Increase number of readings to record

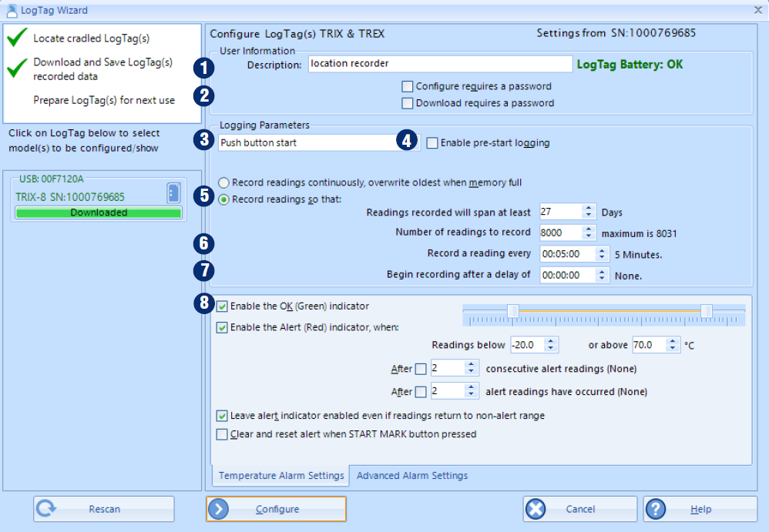pyautogui.click(x=589, y=229)
